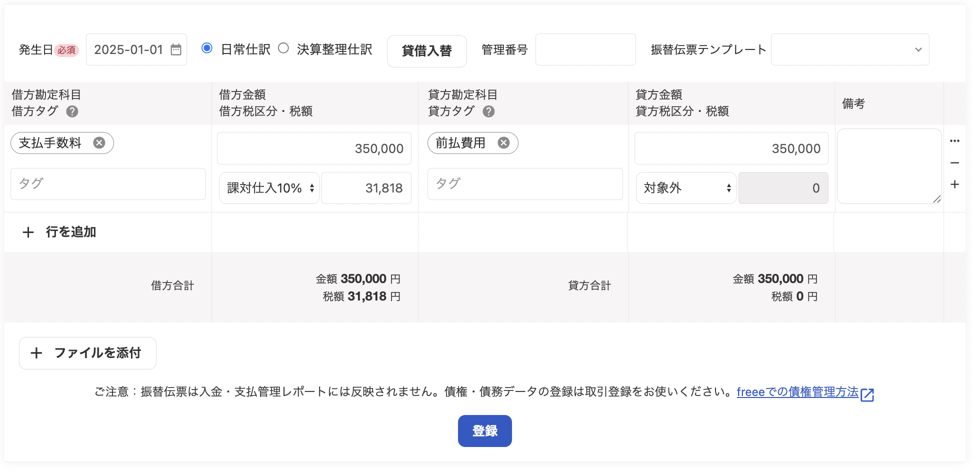Show help for 貸方タグ
980x472 pixels.
488,111
